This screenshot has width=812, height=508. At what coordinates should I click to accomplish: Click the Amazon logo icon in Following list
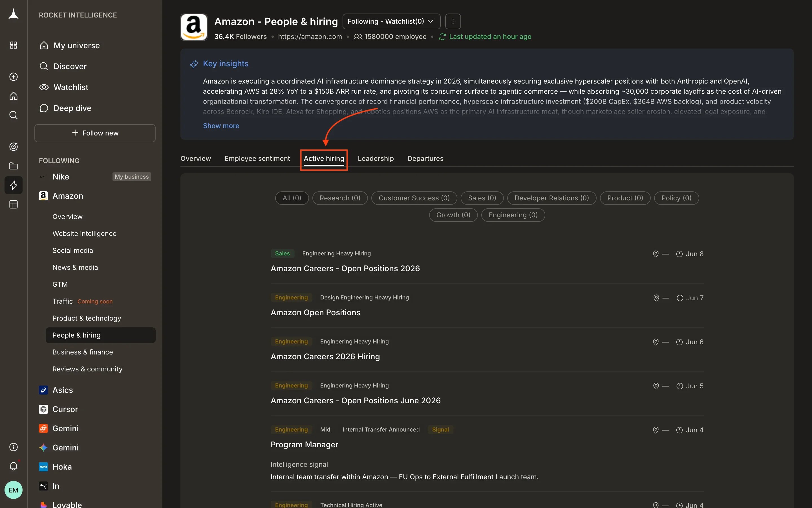[x=43, y=196]
